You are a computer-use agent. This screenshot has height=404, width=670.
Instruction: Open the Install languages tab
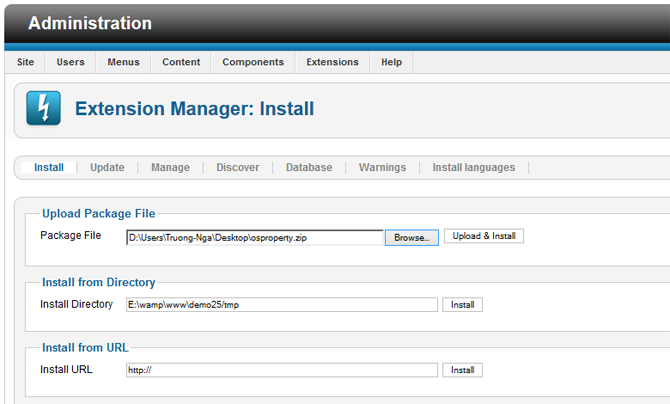coord(474,168)
